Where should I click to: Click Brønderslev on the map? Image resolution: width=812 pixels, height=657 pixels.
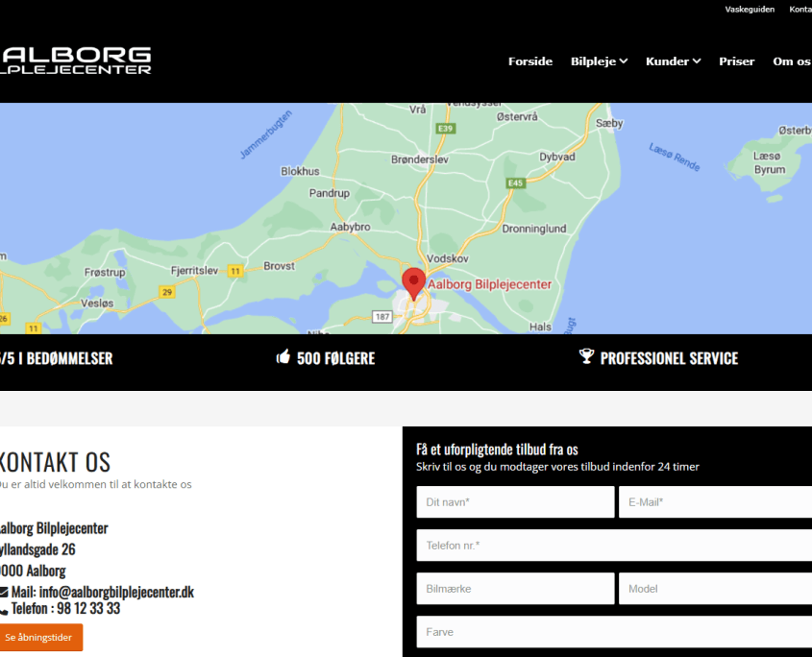pyautogui.click(x=420, y=159)
